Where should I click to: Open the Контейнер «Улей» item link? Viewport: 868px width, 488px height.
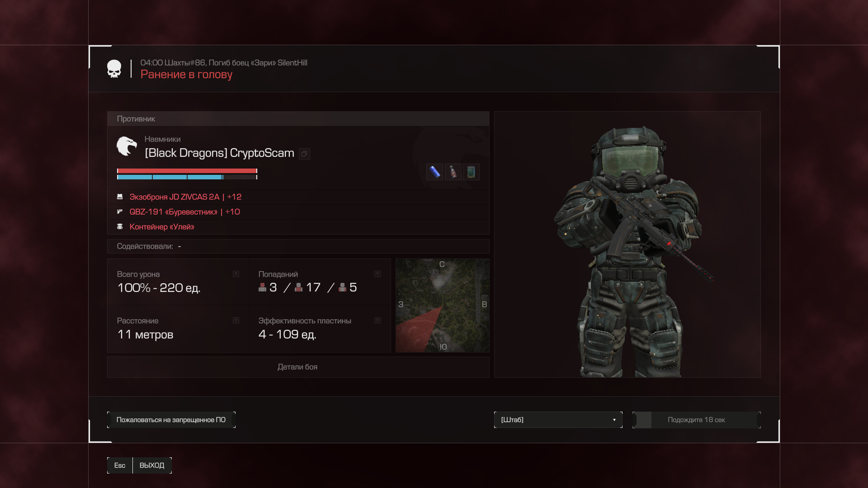click(162, 227)
